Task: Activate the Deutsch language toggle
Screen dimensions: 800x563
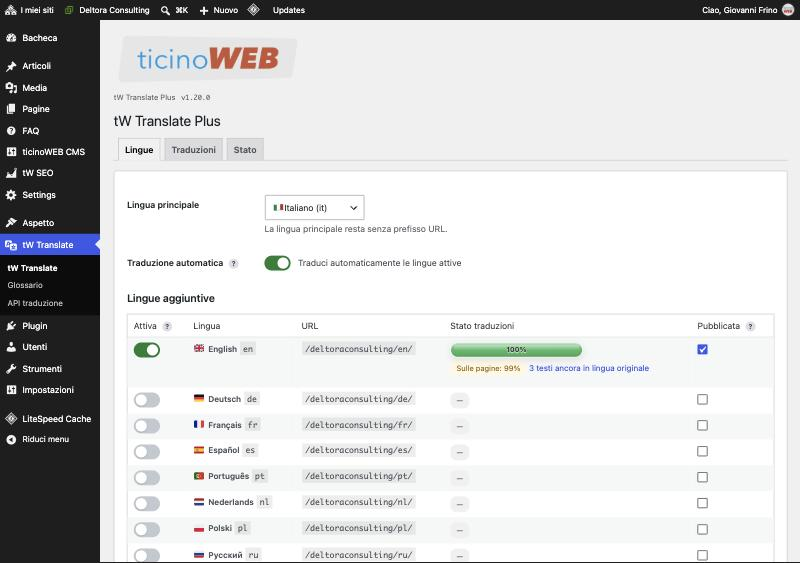Action: click(x=147, y=400)
